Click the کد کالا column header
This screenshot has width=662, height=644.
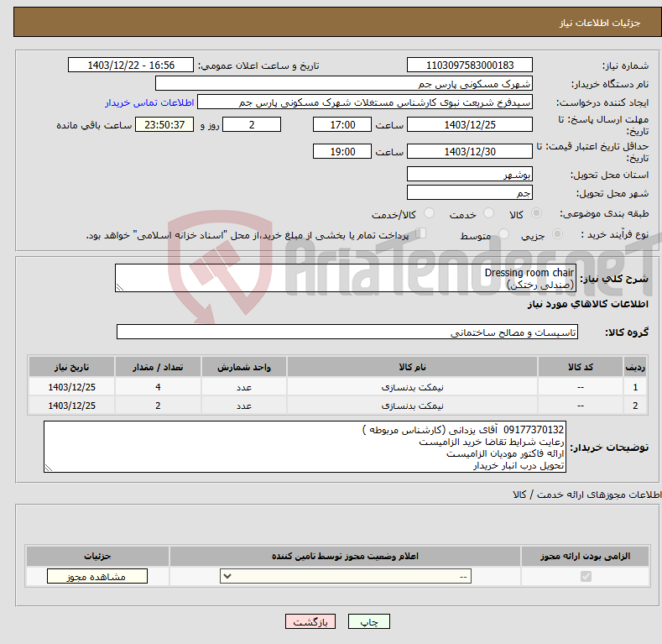[x=580, y=367]
